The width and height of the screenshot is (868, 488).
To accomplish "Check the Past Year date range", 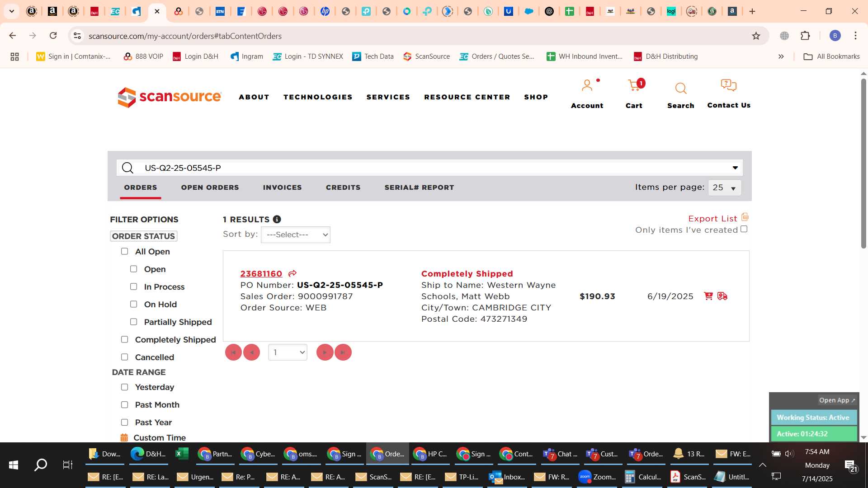I will click(124, 422).
